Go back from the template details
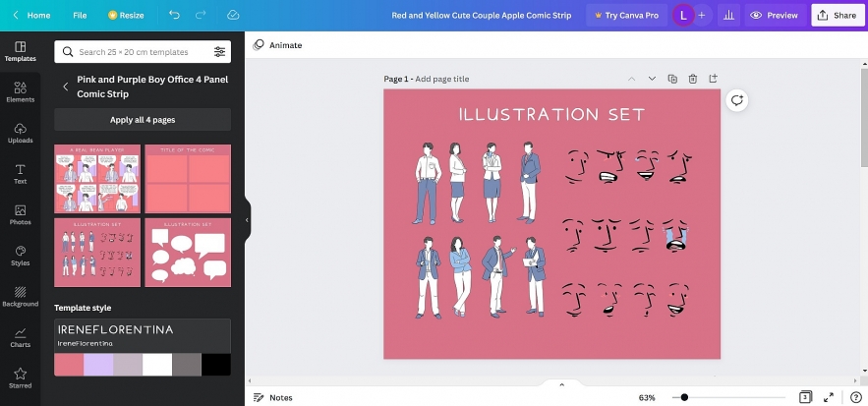Screen dimensions: 868x406 tap(66, 87)
